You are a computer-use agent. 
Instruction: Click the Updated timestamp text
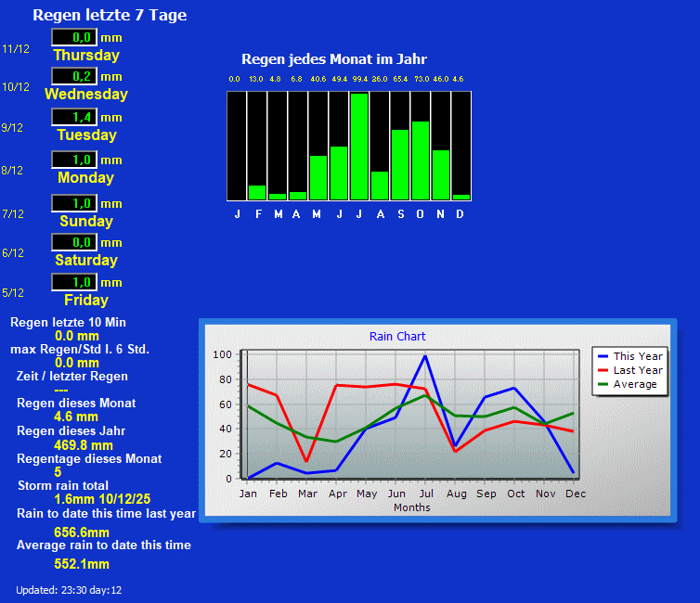(69, 590)
